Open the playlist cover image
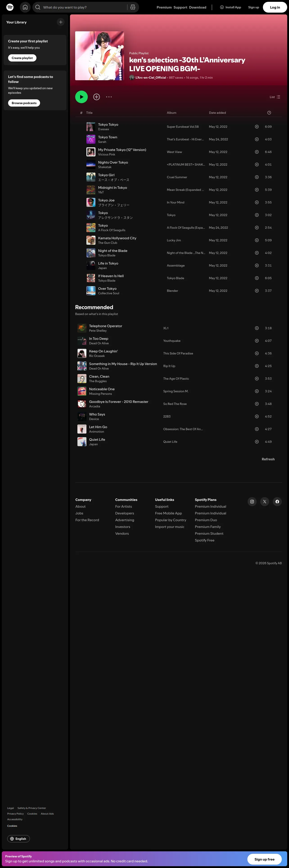Viewport: 289px width, 868px height. coord(99,56)
